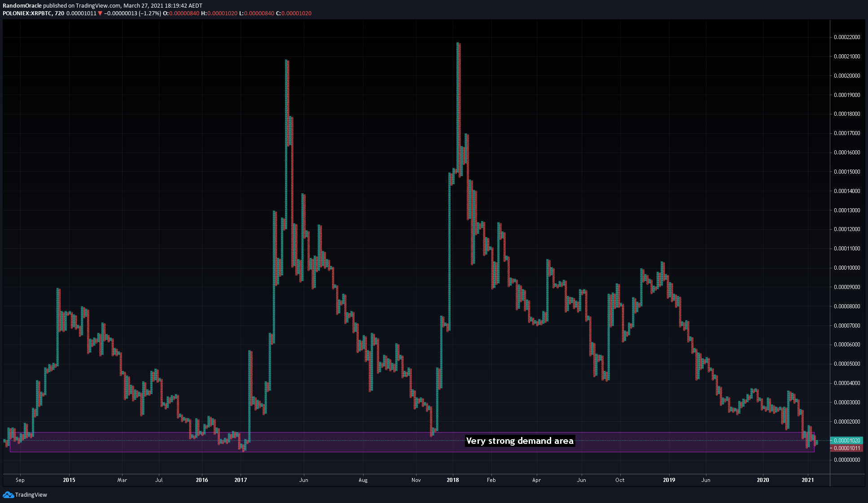Click the Aug label on time axis

363,480
